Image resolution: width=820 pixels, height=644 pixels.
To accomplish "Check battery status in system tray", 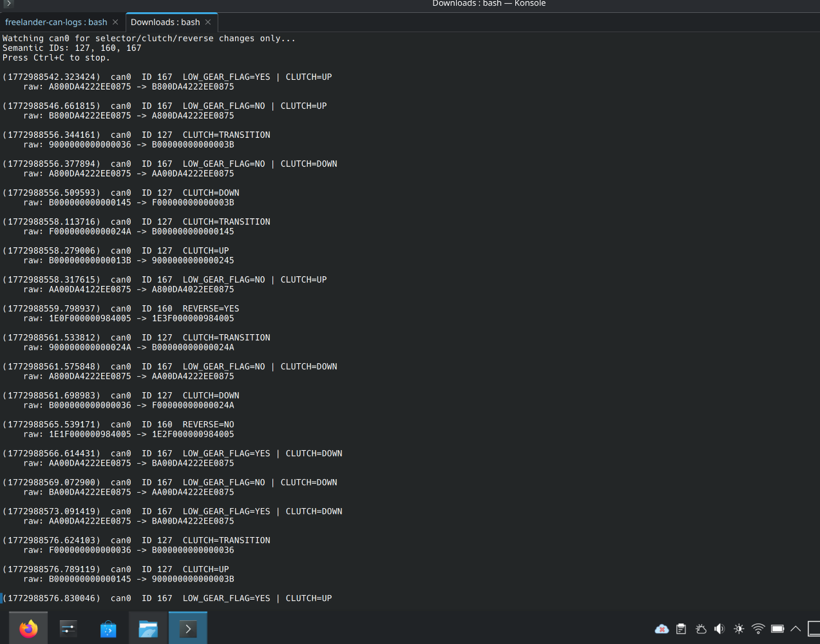I will pos(777,629).
